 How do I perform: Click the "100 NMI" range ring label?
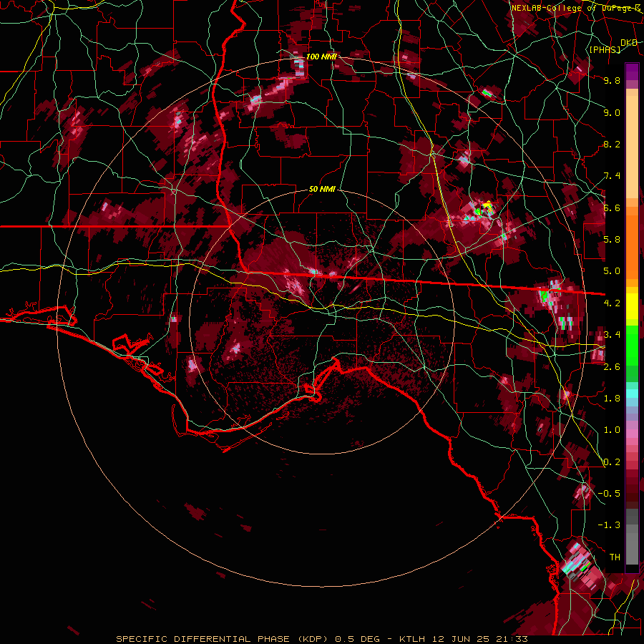pyautogui.click(x=321, y=57)
